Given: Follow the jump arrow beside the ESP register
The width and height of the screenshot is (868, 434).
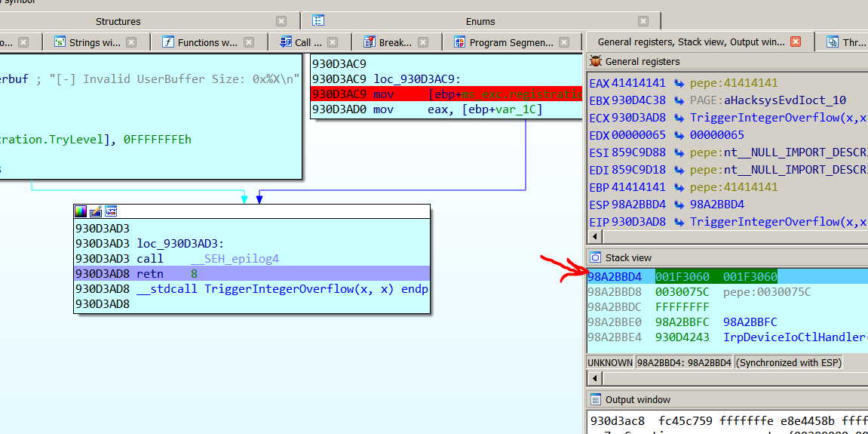Looking at the screenshot, I should 679,205.
